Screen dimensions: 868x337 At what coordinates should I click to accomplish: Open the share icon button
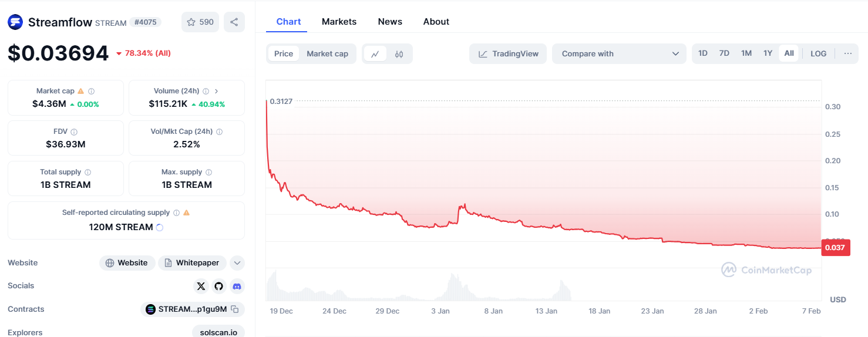tap(234, 22)
